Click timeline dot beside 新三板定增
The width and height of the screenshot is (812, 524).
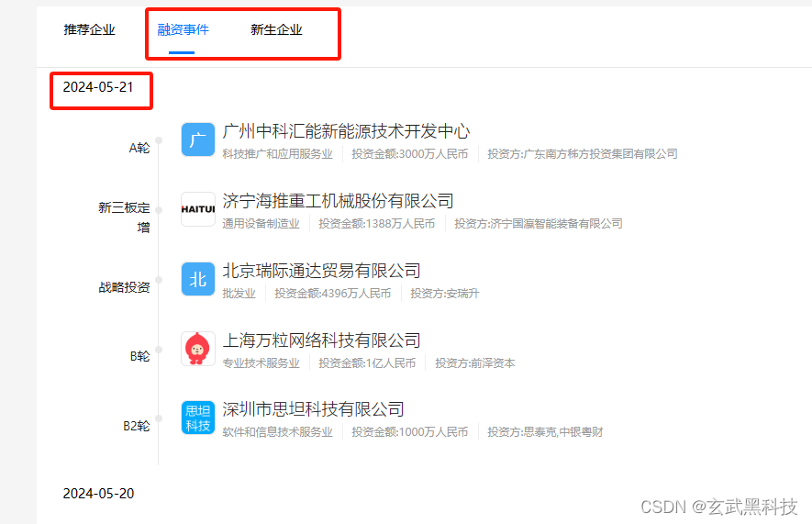coord(159,210)
